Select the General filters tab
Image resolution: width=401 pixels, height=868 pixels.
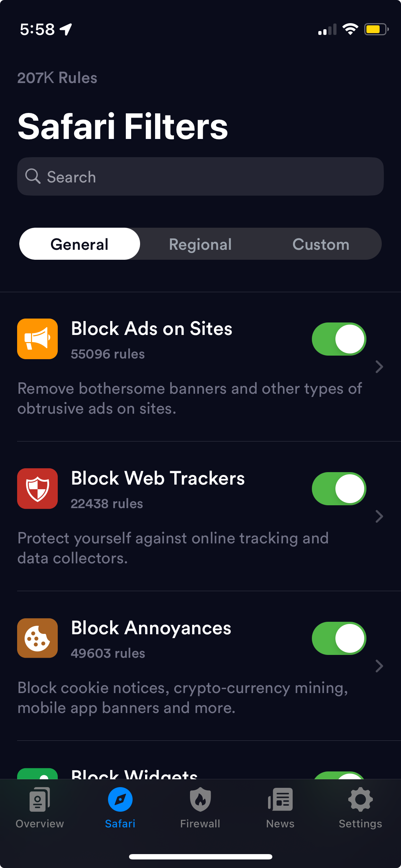[79, 244]
